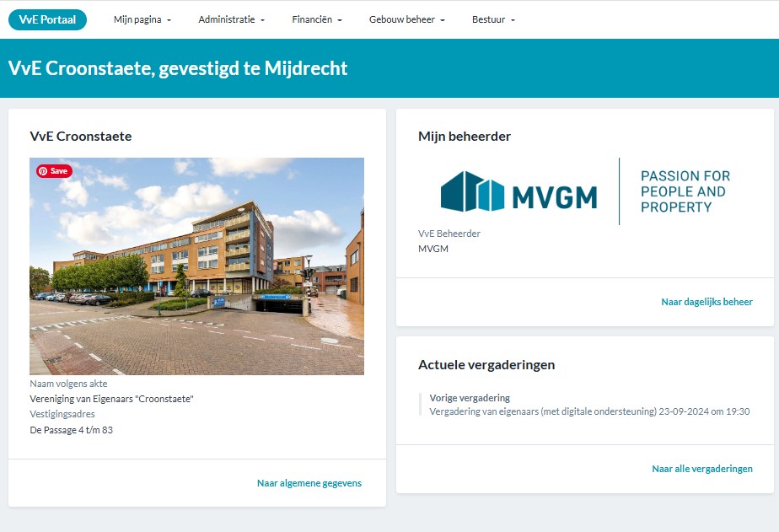Open the 23-09-2024 Vergadering van eigenaars entry
The height and width of the screenshot is (532, 779).
pos(588,411)
